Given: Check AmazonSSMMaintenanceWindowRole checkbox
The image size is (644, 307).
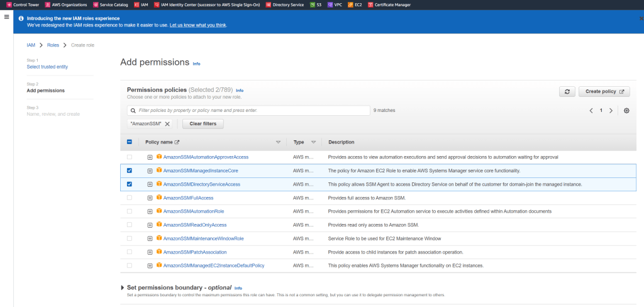Looking at the screenshot, I should [x=130, y=238].
